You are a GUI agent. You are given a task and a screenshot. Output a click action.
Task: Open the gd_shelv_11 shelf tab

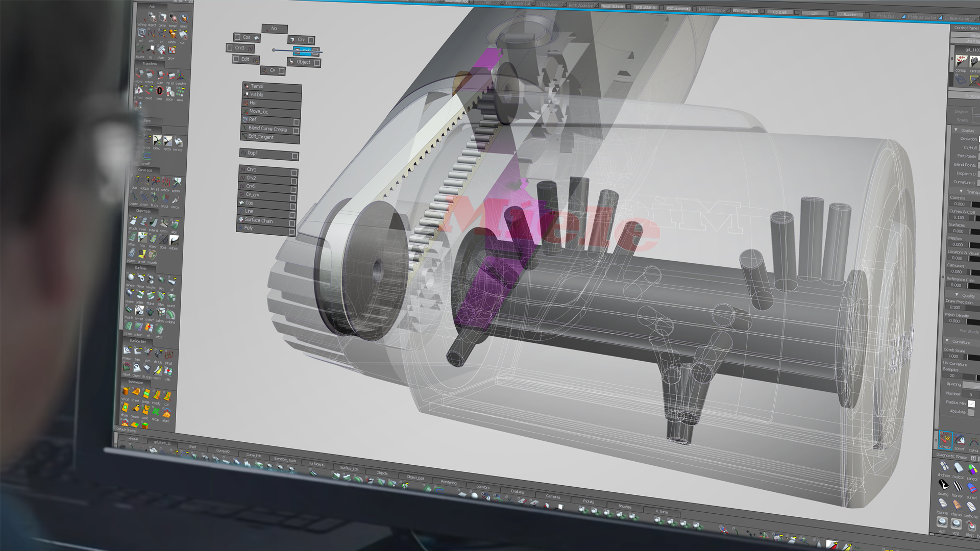162,442
